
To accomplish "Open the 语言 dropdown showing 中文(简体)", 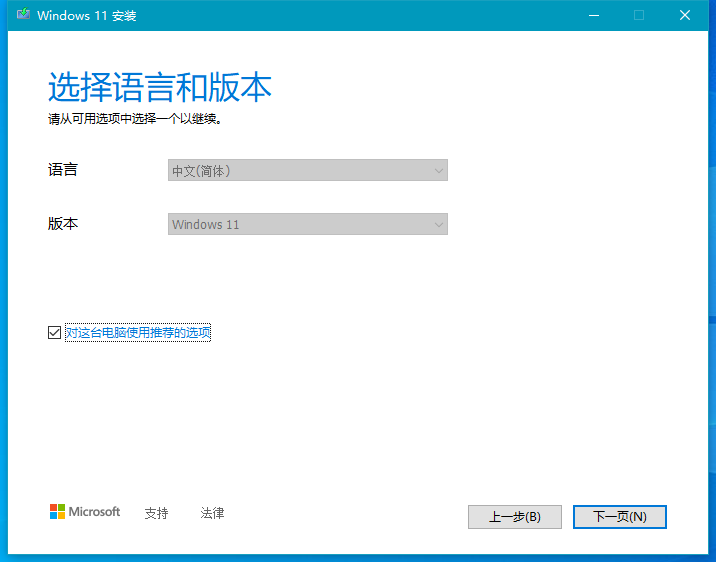I will pyautogui.click(x=308, y=170).
